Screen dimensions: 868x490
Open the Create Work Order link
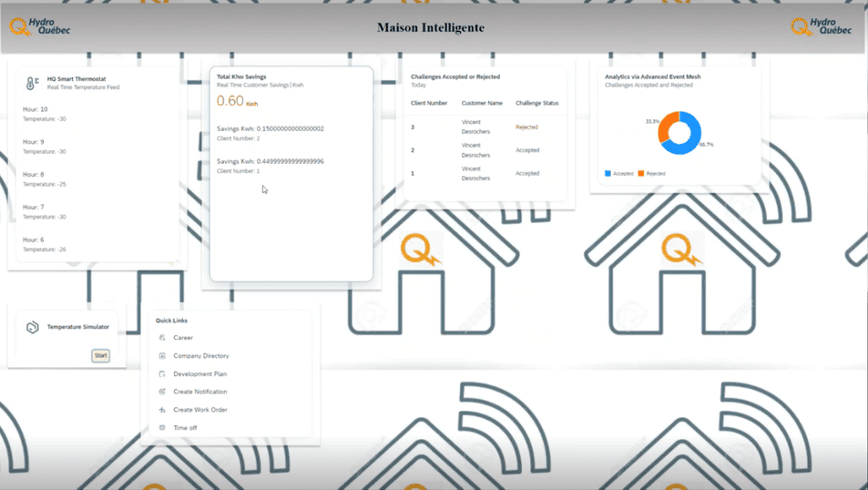(200, 410)
